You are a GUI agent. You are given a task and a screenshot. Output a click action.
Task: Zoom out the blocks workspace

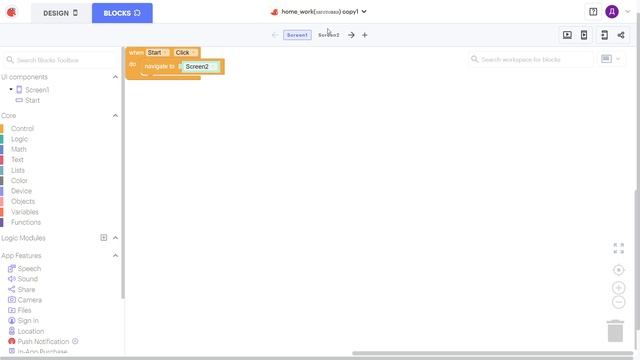point(619,302)
